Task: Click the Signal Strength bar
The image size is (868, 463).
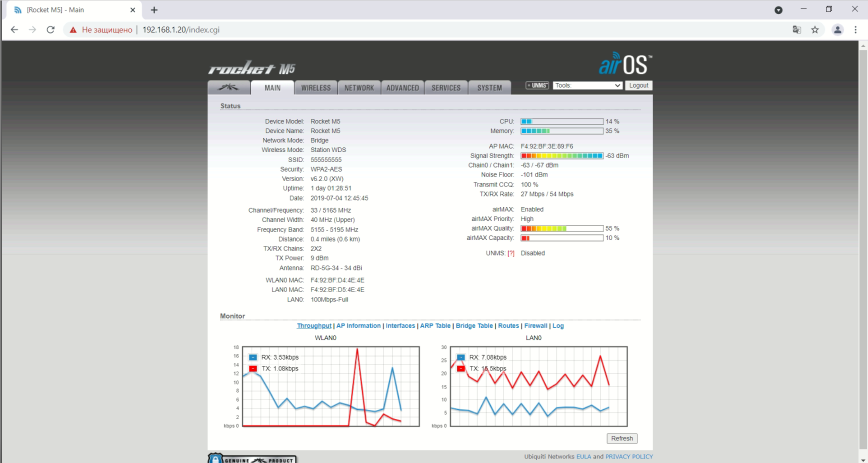Action: click(562, 156)
